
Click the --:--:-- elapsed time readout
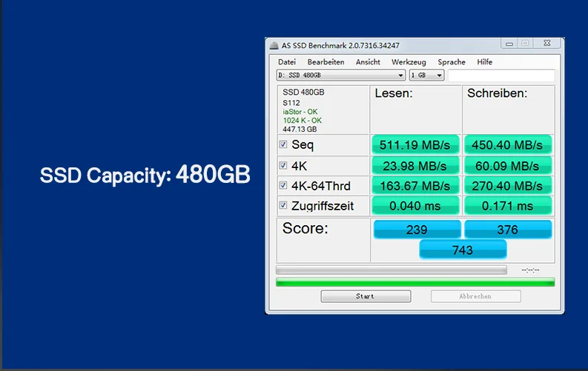pos(530,270)
